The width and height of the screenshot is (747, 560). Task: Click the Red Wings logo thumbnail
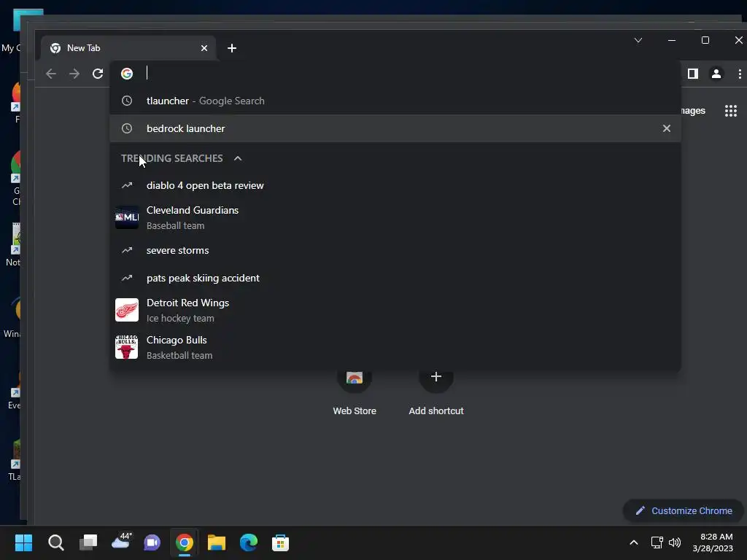(x=127, y=310)
